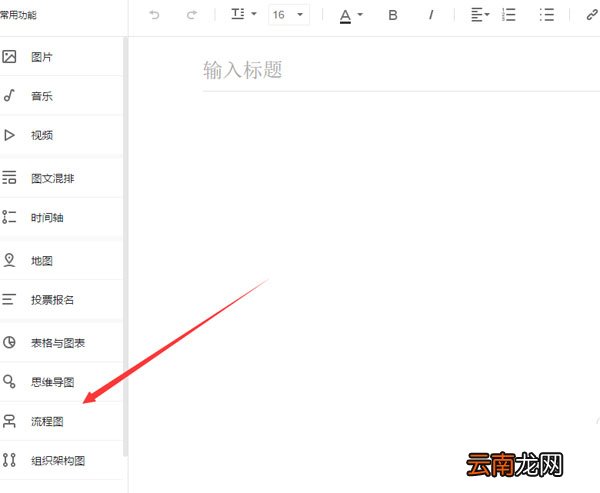Click the title input field
600x493 pixels.
pos(401,70)
